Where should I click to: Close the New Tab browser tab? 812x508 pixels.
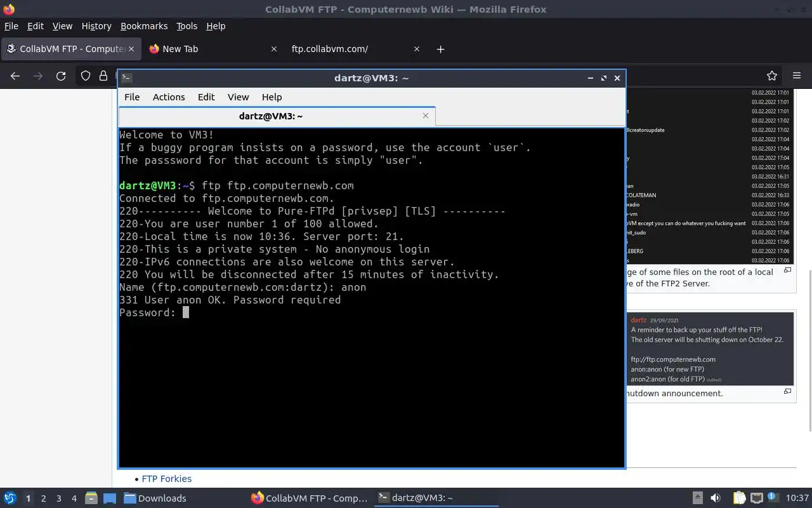pyautogui.click(x=274, y=49)
